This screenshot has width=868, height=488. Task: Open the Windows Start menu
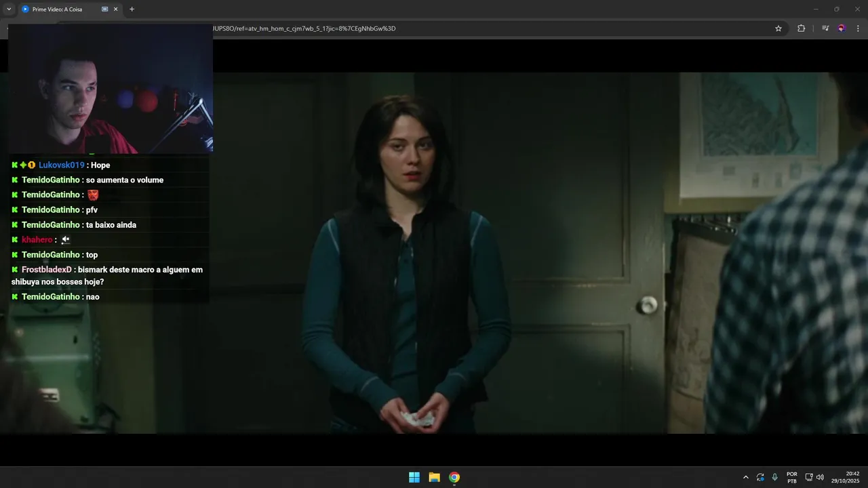(x=414, y=477)
